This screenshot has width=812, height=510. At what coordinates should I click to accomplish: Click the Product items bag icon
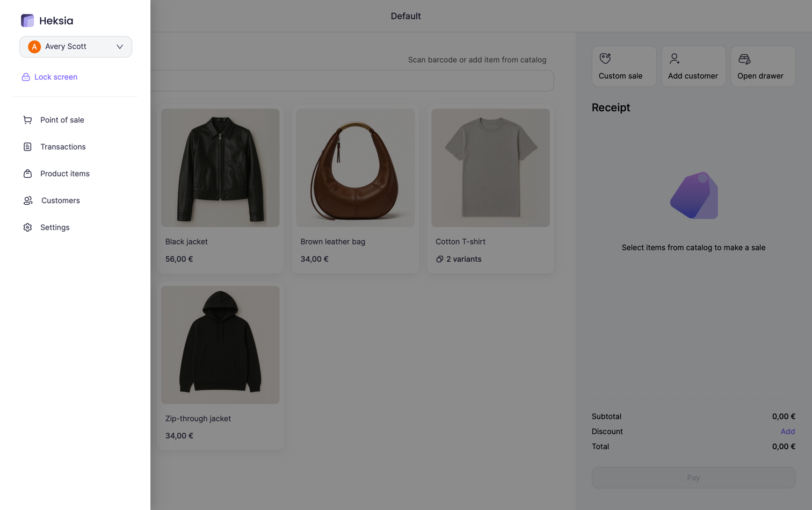(x=27, y=174)
